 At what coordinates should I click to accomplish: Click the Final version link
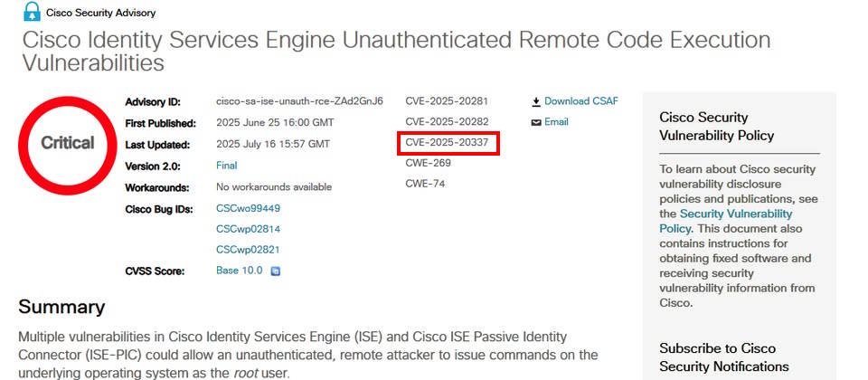coord(226,165)
